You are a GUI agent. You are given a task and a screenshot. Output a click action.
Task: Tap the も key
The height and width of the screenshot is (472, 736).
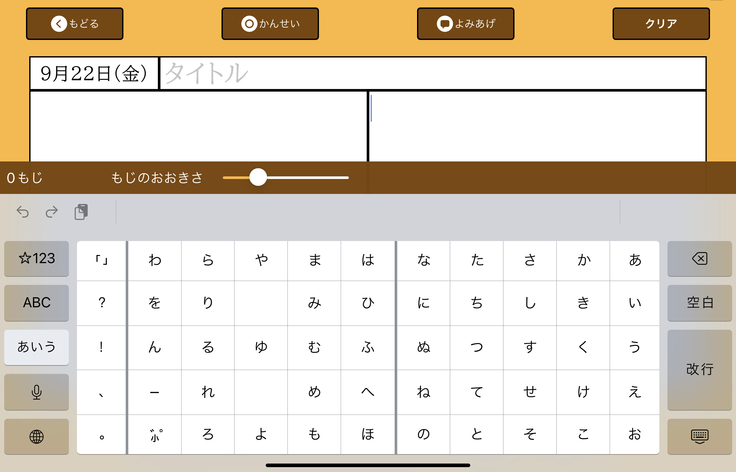(314, 434)
